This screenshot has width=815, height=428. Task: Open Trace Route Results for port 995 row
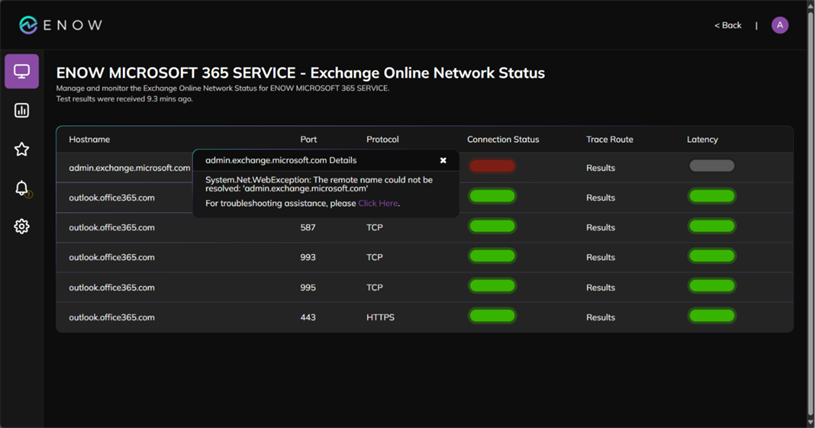(600, 287)
